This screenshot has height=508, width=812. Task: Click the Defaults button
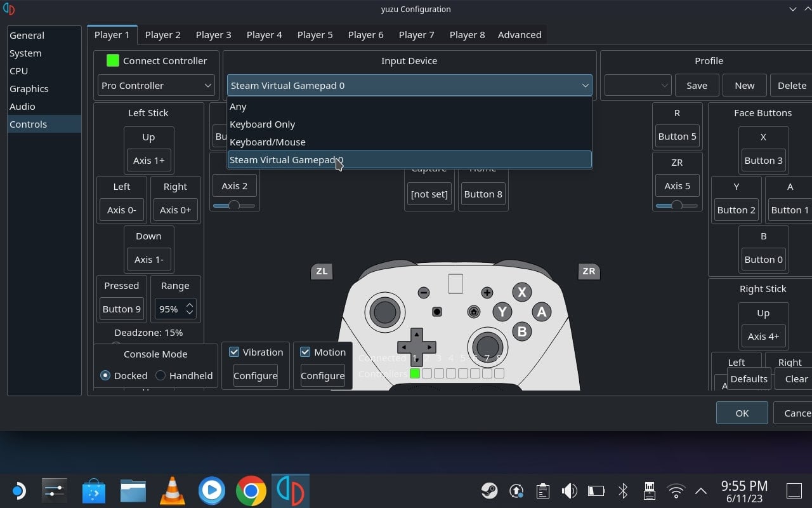(749, 378)
